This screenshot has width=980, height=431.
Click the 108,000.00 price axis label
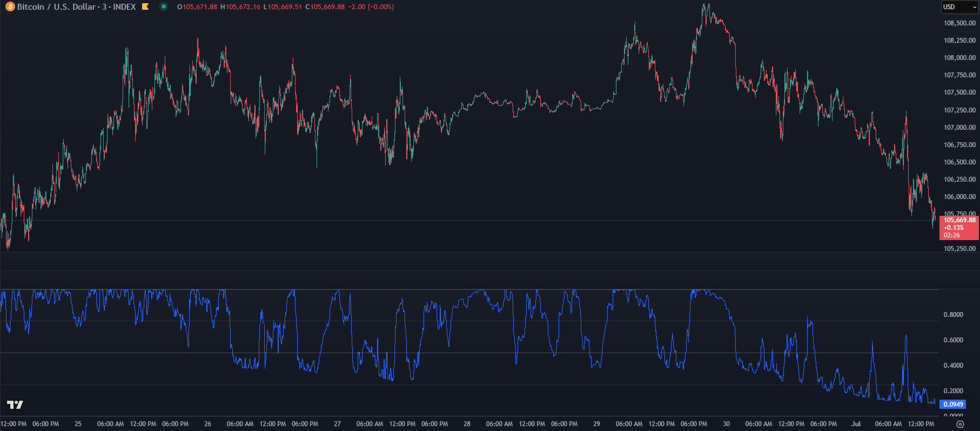[x=959, y=58]
